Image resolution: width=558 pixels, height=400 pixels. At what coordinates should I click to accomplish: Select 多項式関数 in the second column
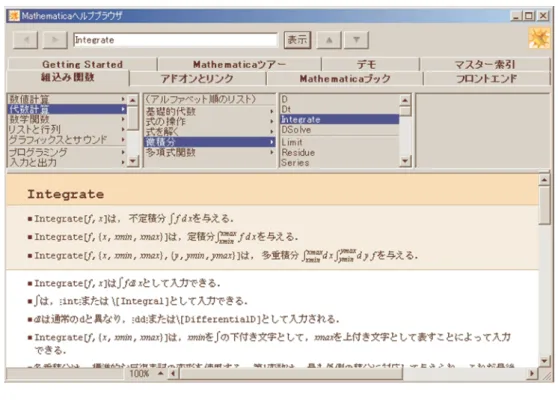(x=209, y=152)
